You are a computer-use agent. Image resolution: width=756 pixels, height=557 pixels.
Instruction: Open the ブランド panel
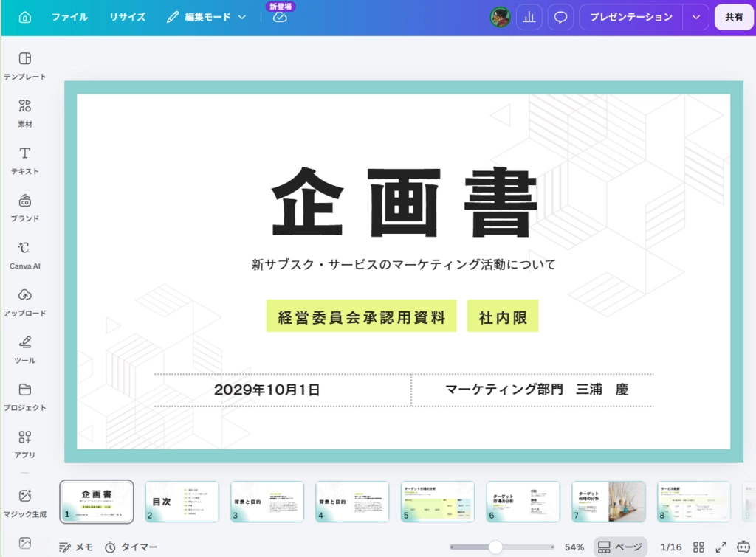point(25,207)
